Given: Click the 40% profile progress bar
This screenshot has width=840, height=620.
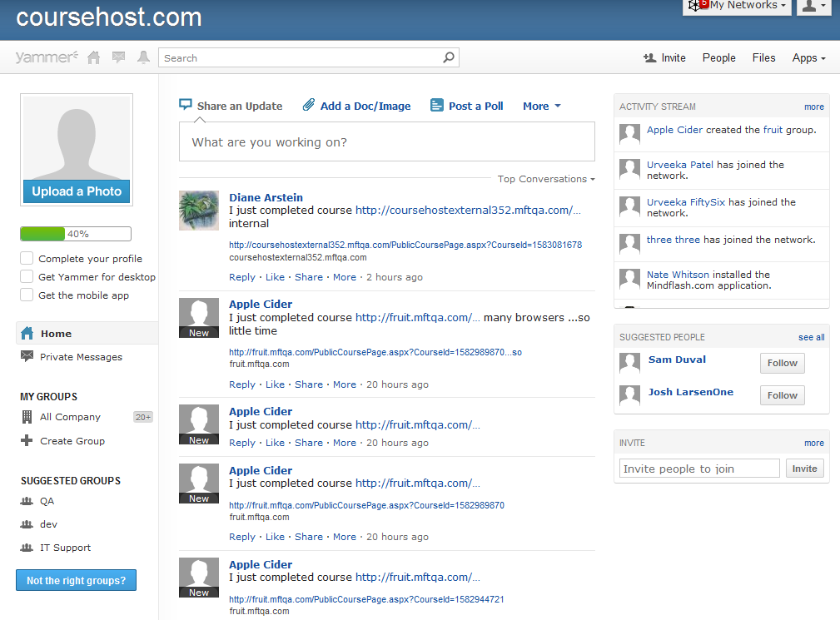Looking at the screenshot, I should [76, 234].
